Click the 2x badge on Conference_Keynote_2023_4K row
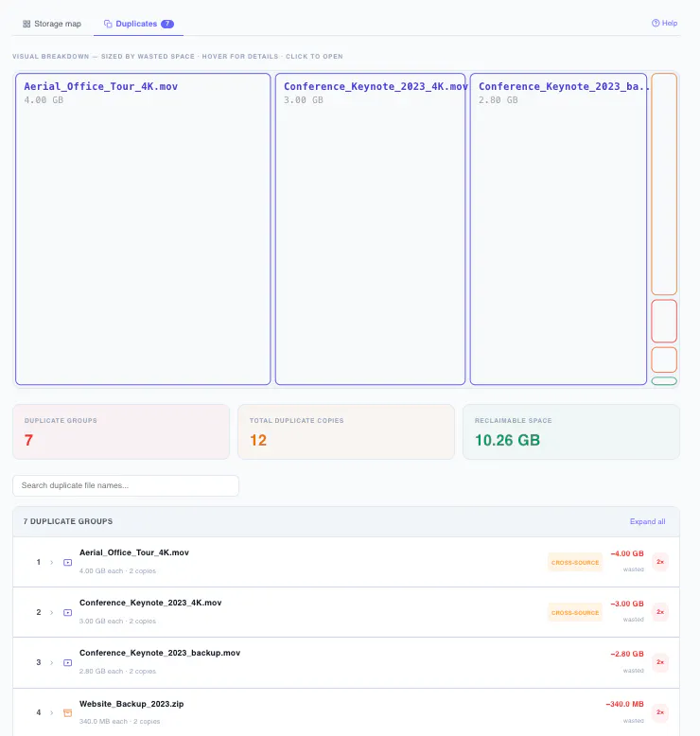This screenshot has height=736, width=700. click(660, 612)
